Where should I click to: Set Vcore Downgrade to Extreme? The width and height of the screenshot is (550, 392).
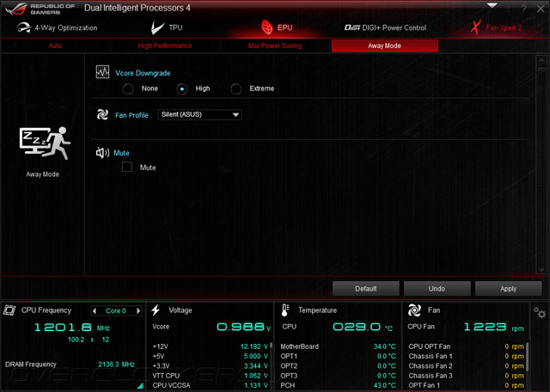(x=236, y=89)
